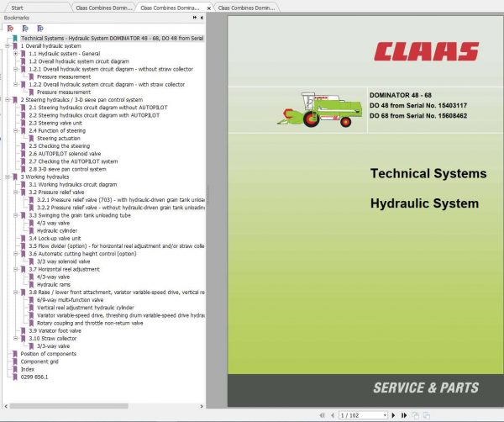Open 3/3 way solenoid valve bookmark

pyautogui.click(x=63, y=261)
